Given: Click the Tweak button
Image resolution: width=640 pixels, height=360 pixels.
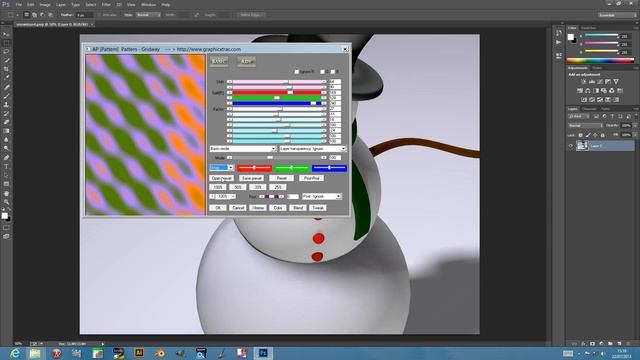Looking at the screenshot, I should pos(318,208).
